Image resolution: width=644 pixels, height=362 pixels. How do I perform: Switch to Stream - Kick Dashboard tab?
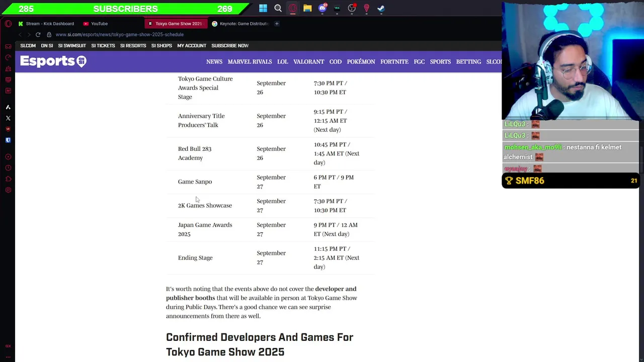point(46,24)
